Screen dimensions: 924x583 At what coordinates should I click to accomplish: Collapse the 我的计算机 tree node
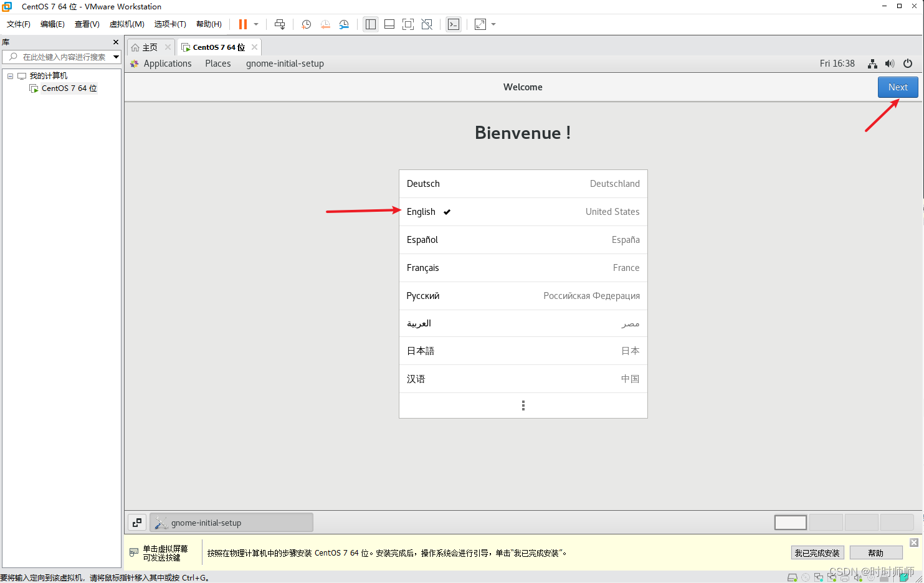[x=10, y=76]
